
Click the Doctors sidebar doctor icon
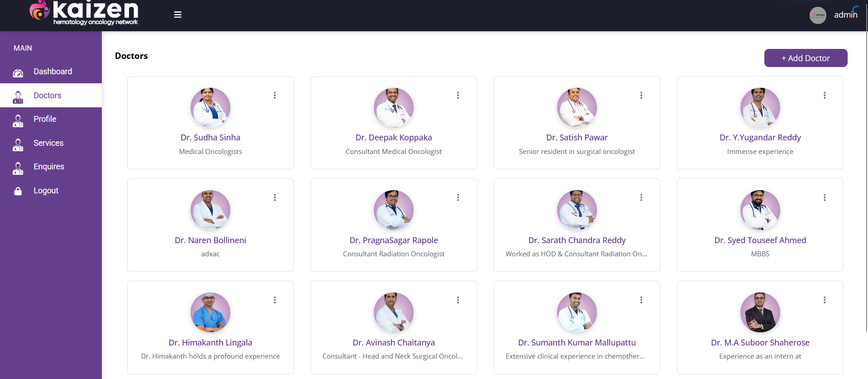18,96
